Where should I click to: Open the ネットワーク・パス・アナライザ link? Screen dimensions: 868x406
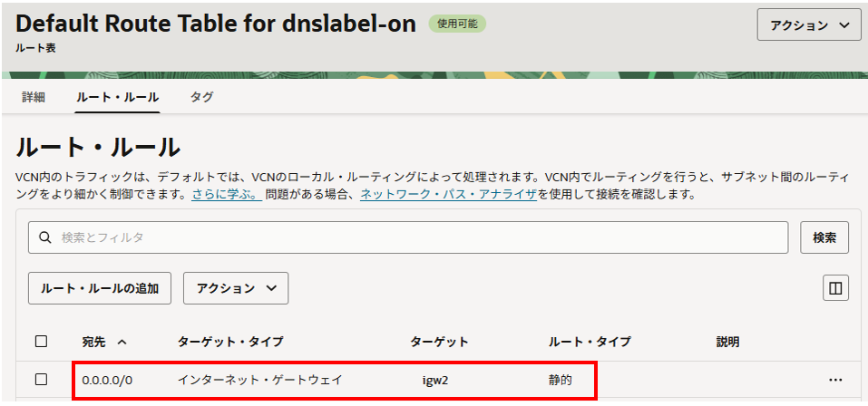click(x=448, y=195)
